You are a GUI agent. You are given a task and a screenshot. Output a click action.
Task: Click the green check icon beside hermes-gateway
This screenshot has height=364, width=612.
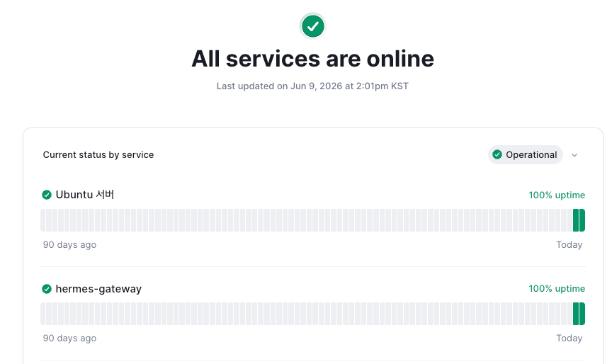(x=47, y=289)
